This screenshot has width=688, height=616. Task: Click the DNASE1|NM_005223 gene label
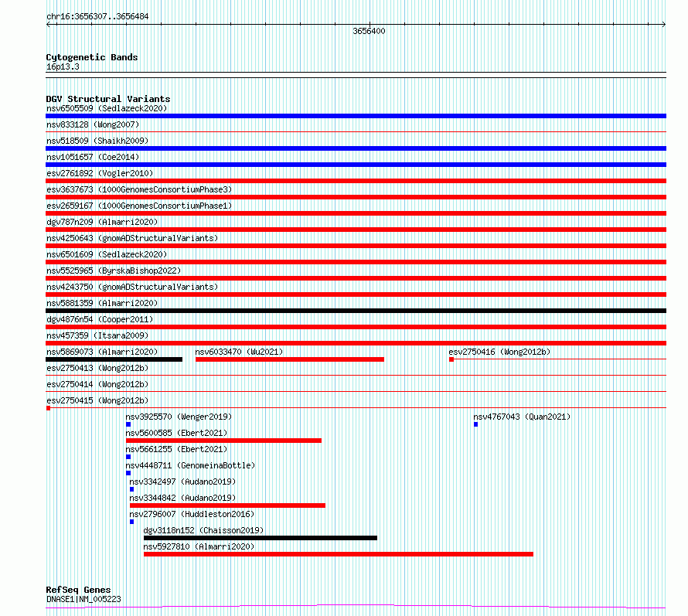(x=83, y=599)
